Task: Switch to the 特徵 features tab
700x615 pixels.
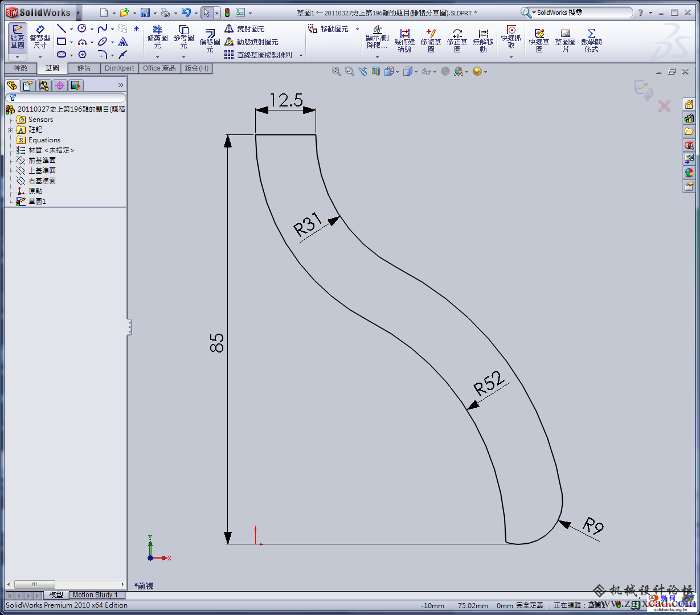Action: click(x=21, y=68)
